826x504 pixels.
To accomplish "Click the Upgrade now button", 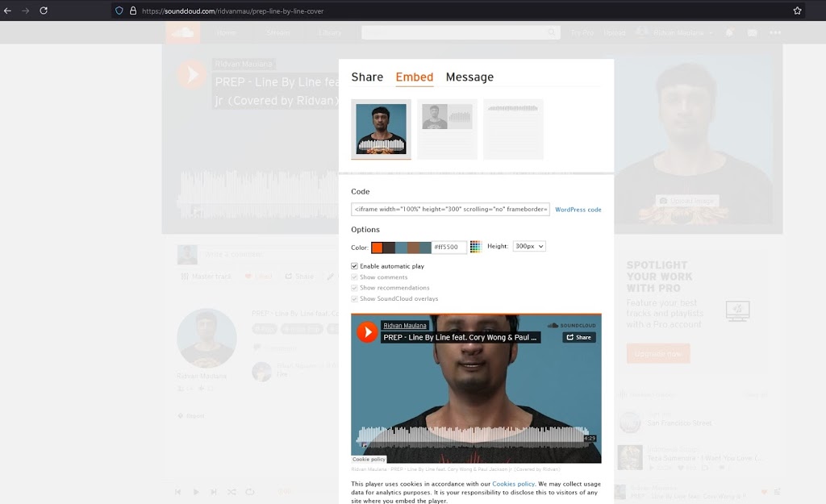I will point(658,353).
